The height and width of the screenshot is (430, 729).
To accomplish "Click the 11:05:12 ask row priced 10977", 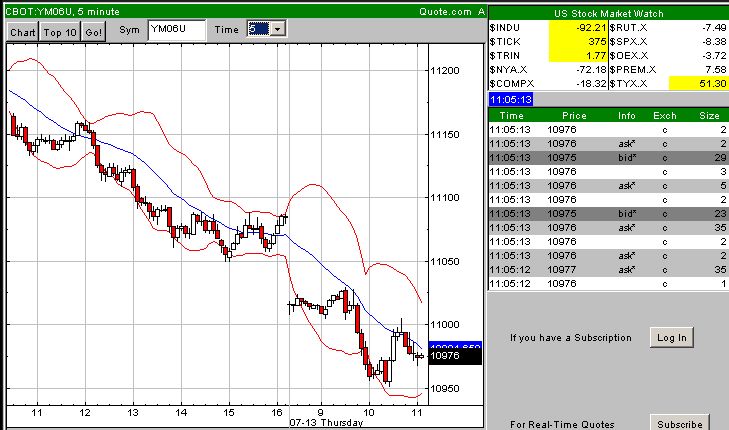I will pyautogui.click(x=608, y=270).
